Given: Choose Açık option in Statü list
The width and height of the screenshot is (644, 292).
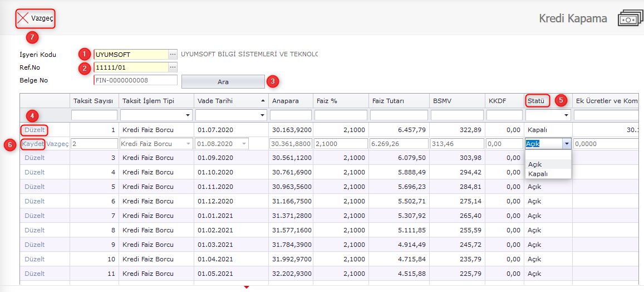Looking at the screenshot, I should (x=535, y=164).
